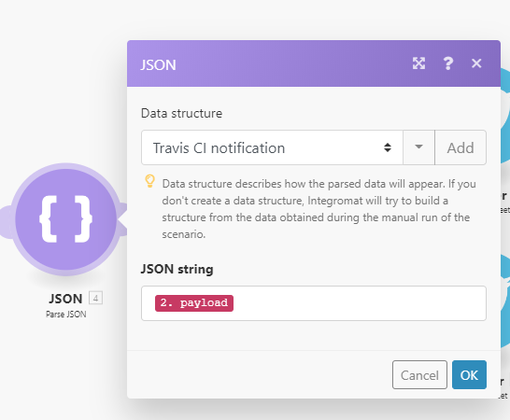
Task: Click the JSON string label
Action: (177, 270)
